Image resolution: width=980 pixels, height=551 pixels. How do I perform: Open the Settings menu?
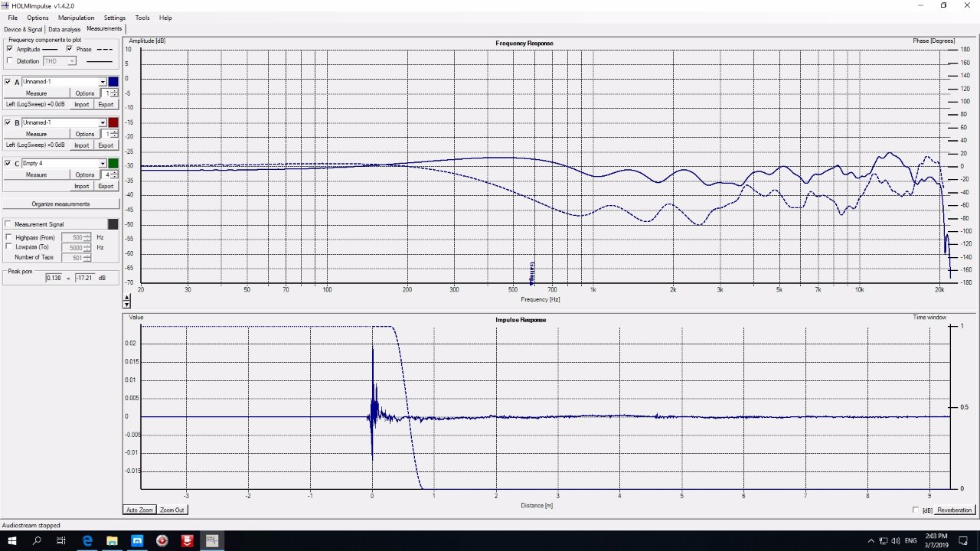115,18
